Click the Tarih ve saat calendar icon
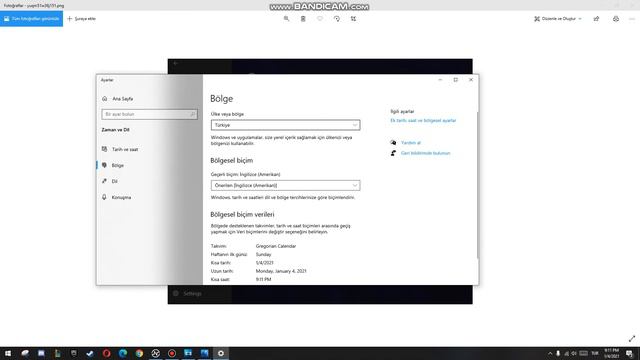This screenshot has width=640, height=360. (x=104, y=149)
